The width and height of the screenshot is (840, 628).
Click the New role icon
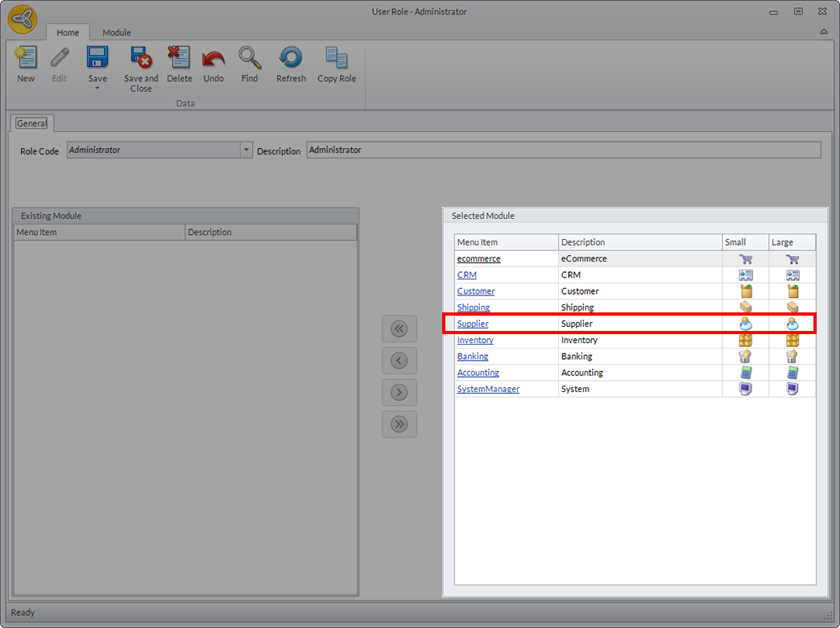click(x=26, y=59)
